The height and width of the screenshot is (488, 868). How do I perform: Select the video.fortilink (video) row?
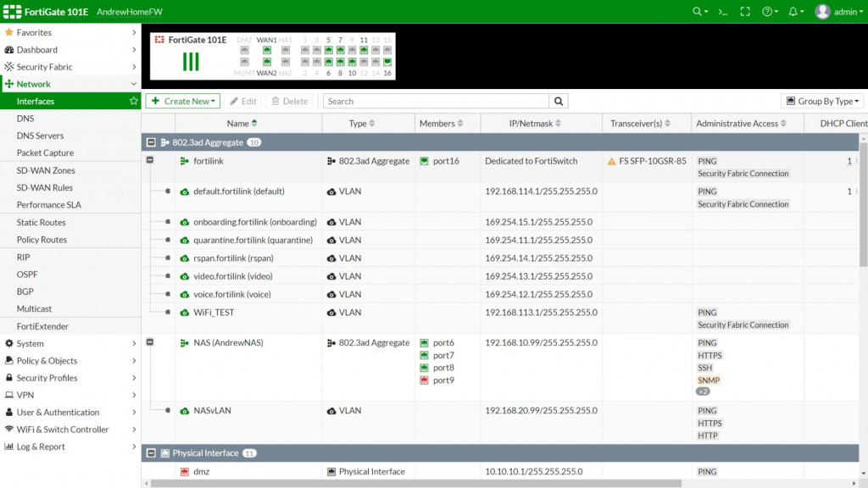click(500, 276)
